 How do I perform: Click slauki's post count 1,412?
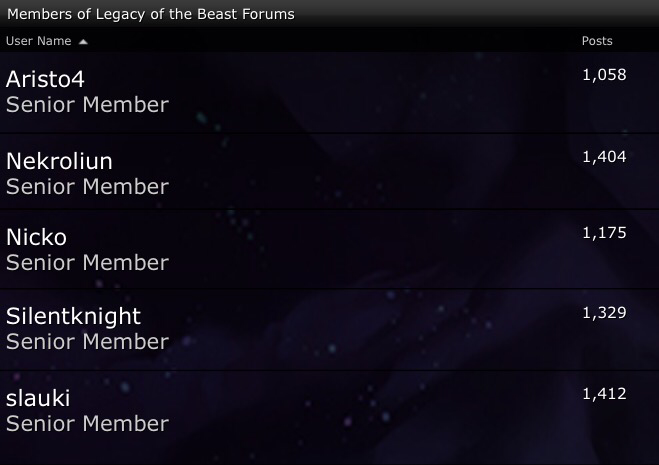[604, 393]
